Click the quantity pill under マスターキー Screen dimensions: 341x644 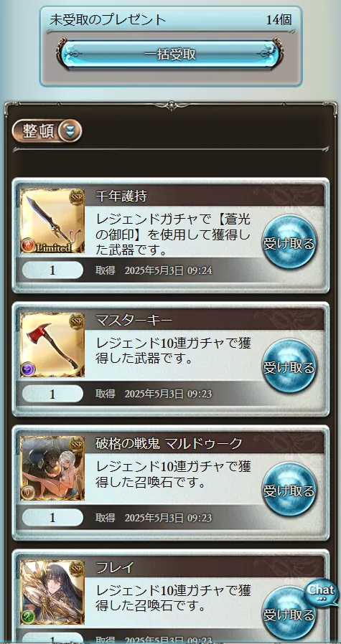[52, 394]
